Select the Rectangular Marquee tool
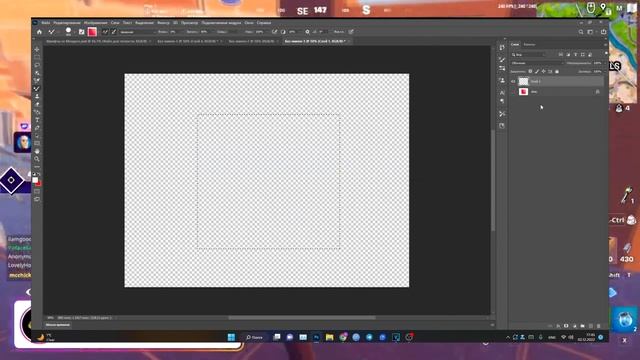Image resolution: width=640 pixels, height=360 pixels. (x=37, y=57)
